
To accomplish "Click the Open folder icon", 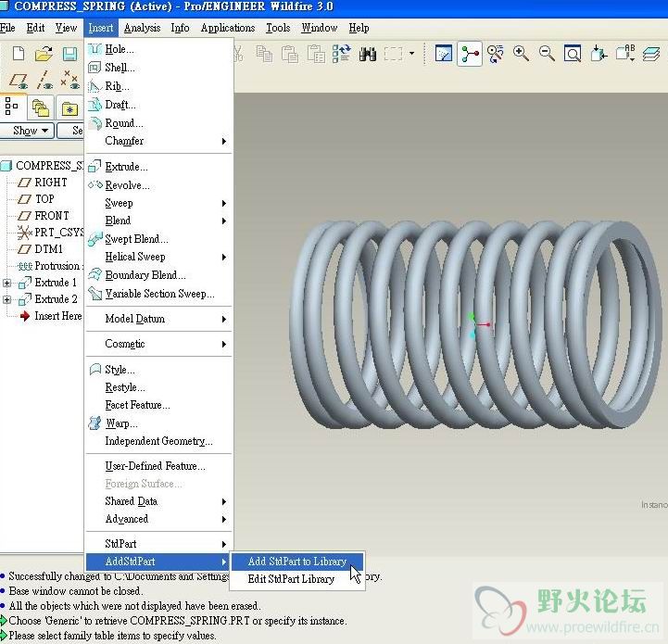I will coord(44,54).
